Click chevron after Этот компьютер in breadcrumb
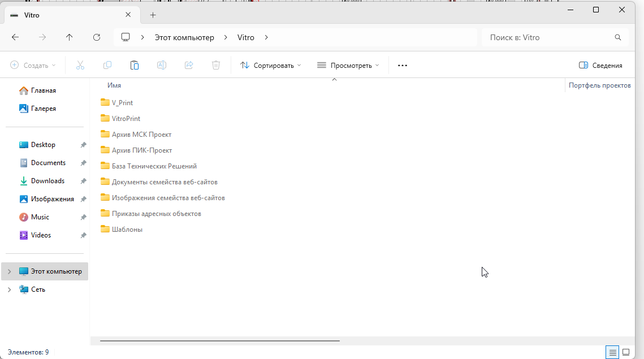The width and height of the screenshot is (644, 359). 226,37
